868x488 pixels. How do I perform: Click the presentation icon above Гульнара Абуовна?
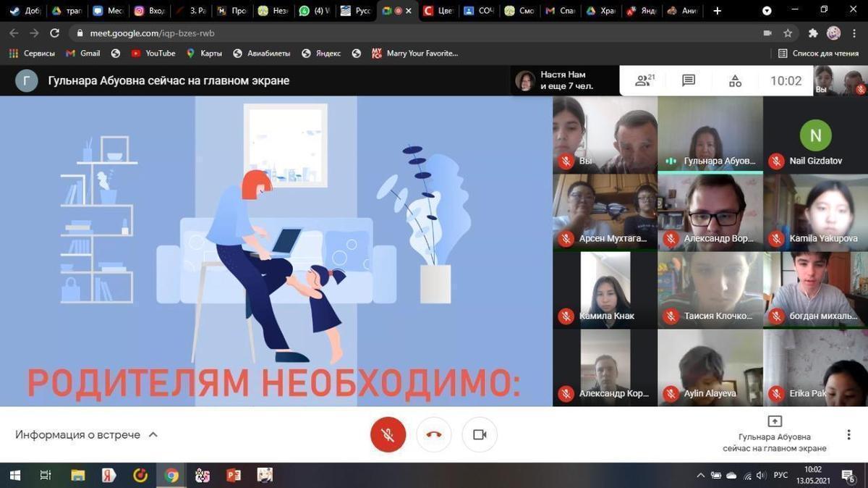pos(775,421)
